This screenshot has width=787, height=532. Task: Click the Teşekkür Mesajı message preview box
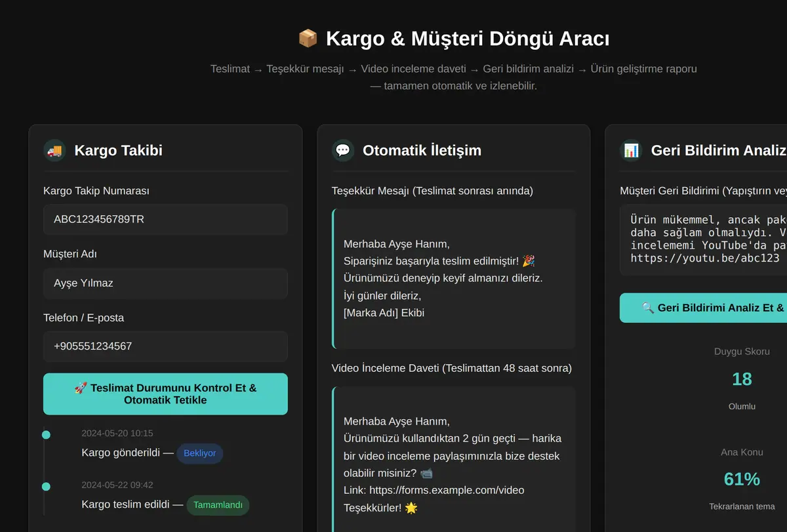(454, 279)
